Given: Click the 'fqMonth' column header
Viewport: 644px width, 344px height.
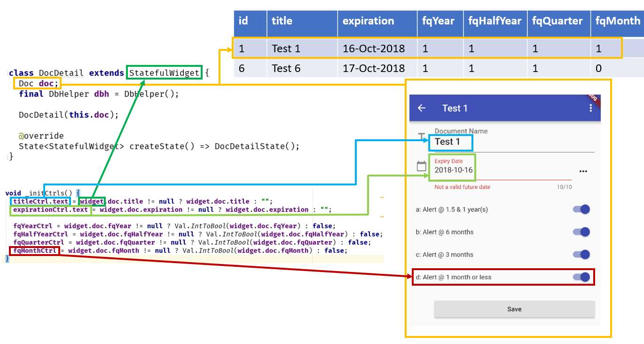Looking at the screenshot, I should pos(617,21).
